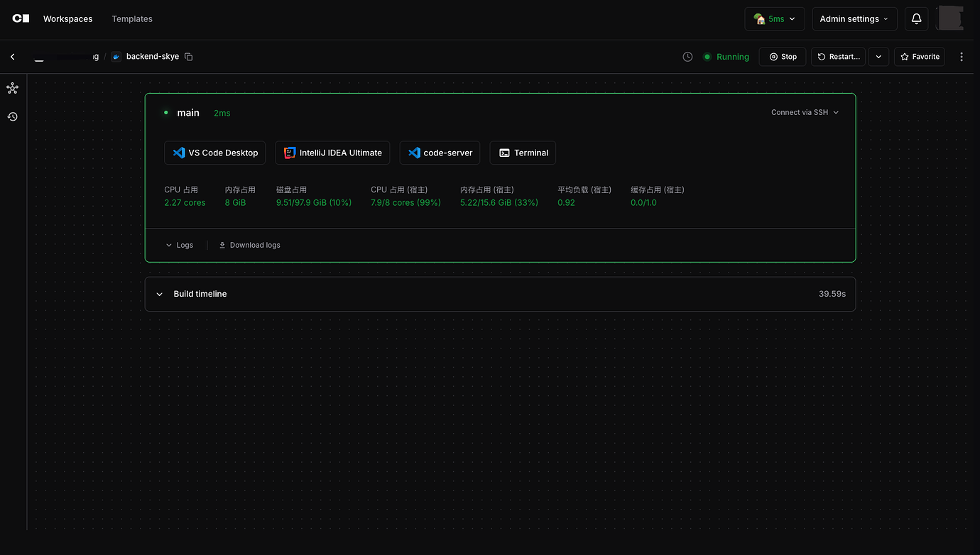Click the user avatar
This screenshot has width=980, height=555.
pos(950,18)
